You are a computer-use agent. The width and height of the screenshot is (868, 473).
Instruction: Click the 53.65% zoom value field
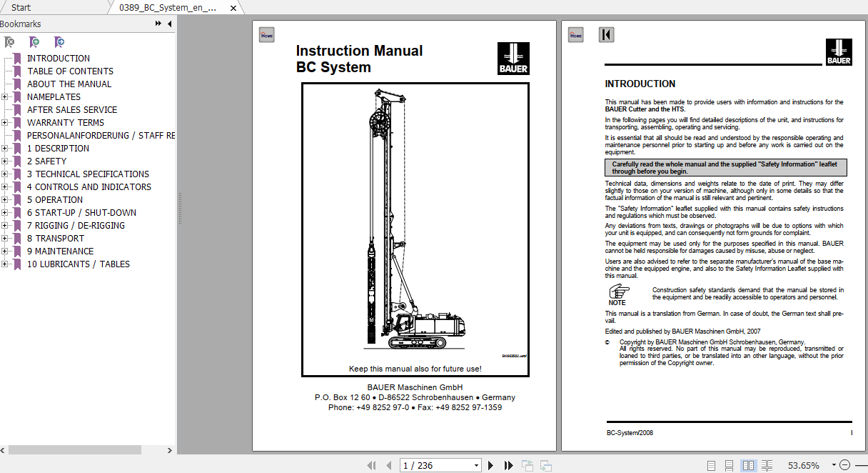[x=803, y=466]
